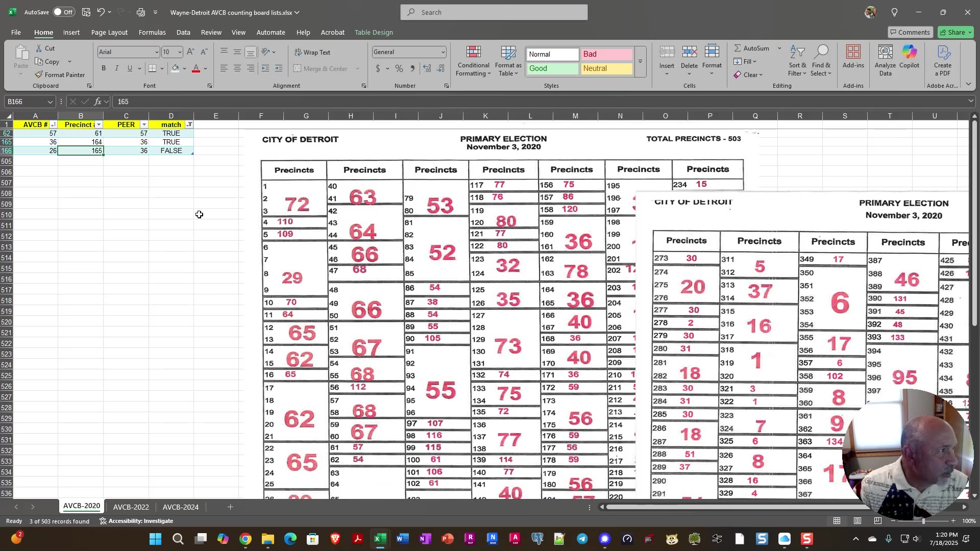
Task: Open the Formulas ribbon tab
Action: coord(152,32)
